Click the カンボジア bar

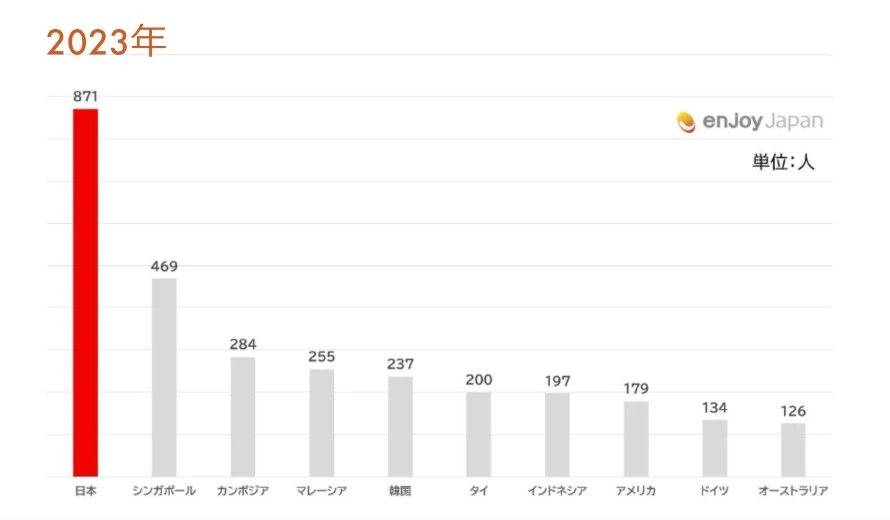click(x=243, y=416)
